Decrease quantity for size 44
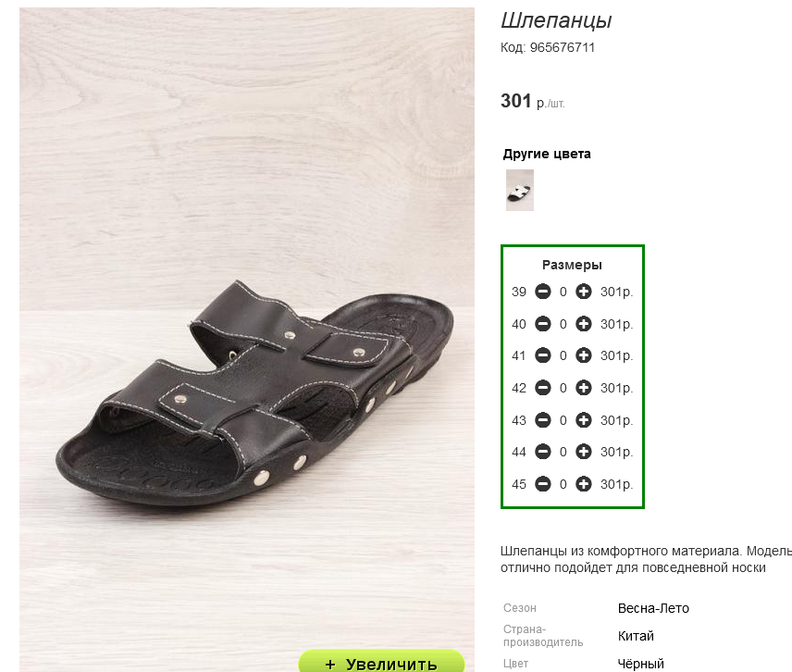The height and width of the screenshot is (672, 792). 543,452
